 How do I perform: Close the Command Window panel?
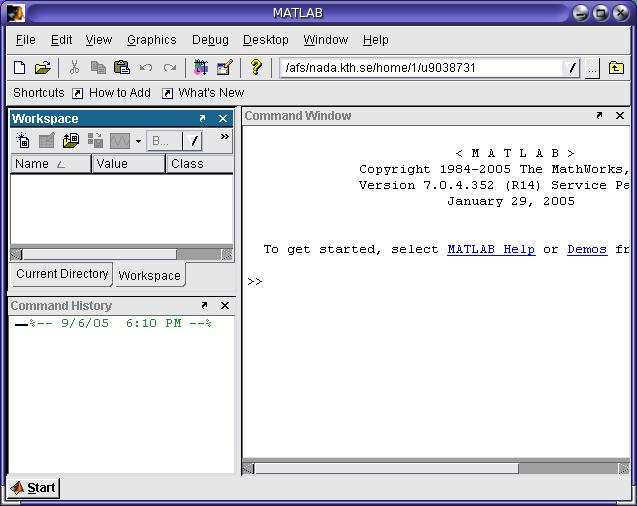pos(620,116)
